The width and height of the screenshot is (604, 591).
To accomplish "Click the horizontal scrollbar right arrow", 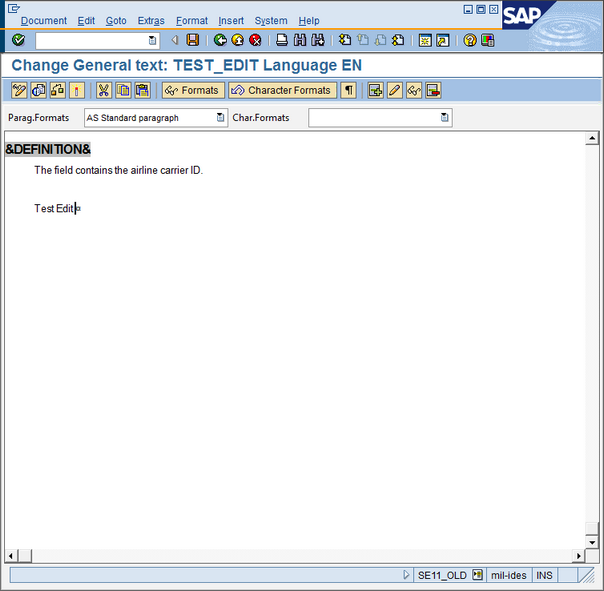I will coord(579,556).
